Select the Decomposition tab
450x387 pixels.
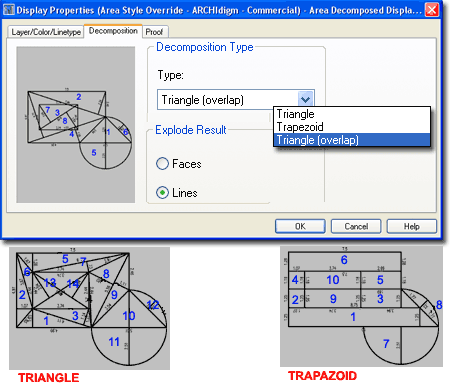pyautogui.click(x=113, y=31)
